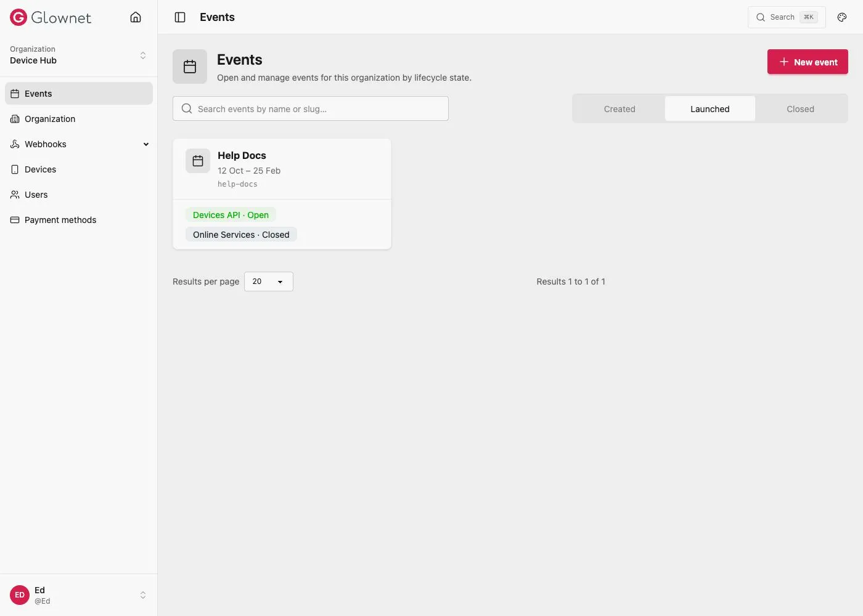Focus the Search events by name field
Viewport: 863px width, 616px height.
(x=311, y=108)
